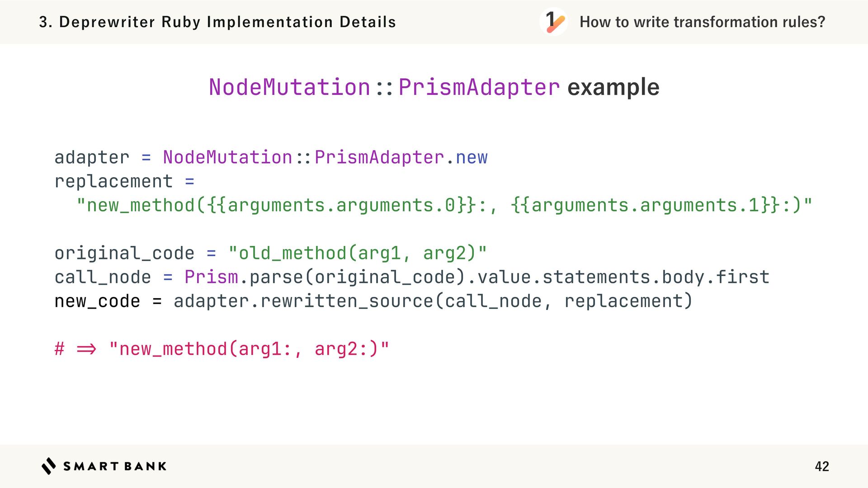Image resolution: width=868 pixels, height=488 pixels.
Task: Click the red result comment new_method(arg1:, arg2:)
Action: [249, 349]
